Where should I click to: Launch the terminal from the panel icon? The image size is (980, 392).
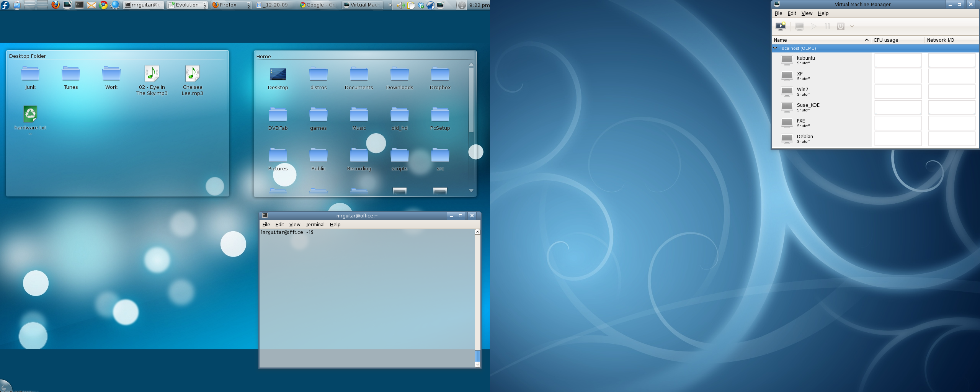79,5
